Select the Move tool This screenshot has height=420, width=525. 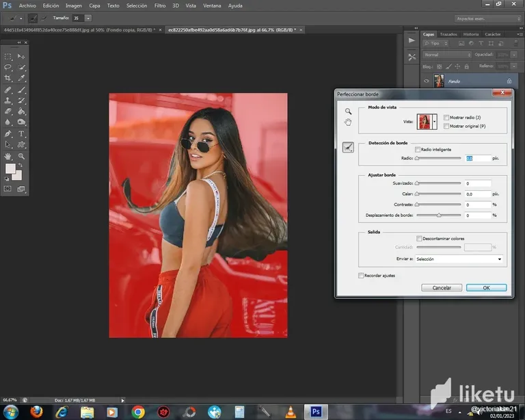(21, 56)
